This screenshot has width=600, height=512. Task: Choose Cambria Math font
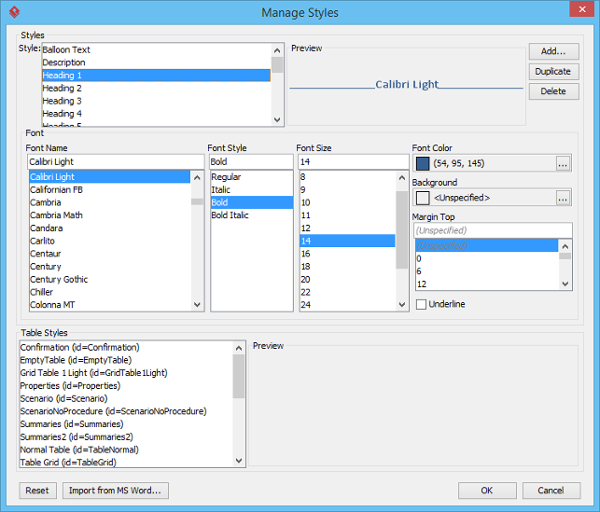click(x=110, y=215)
